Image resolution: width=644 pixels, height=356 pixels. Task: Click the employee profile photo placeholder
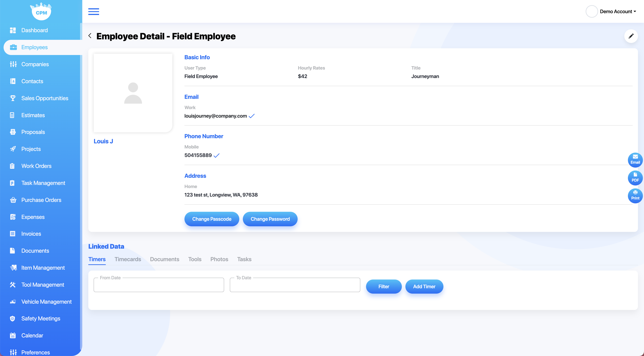tap(133, 93)
